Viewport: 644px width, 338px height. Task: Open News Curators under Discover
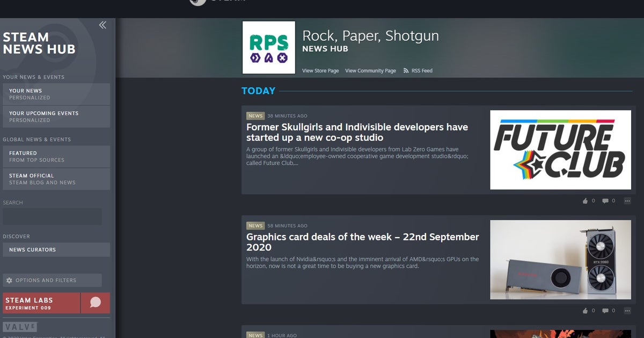pyautogui.click(x=56, y=249)
